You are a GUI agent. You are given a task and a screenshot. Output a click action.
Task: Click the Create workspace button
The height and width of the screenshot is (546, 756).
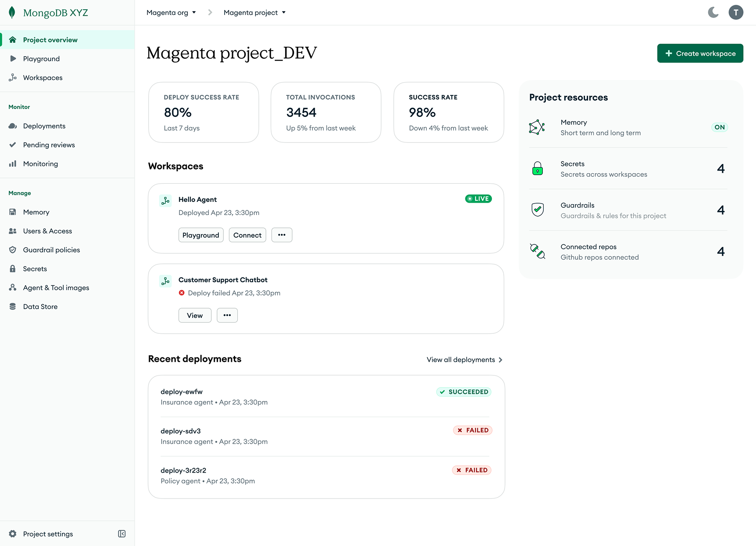coord(700,53)
